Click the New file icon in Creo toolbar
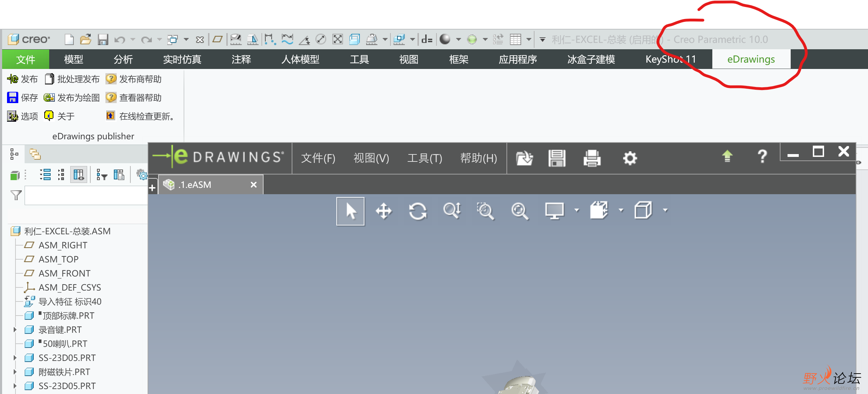The height and width of the screenshot is (394, 868). point(69,39)
